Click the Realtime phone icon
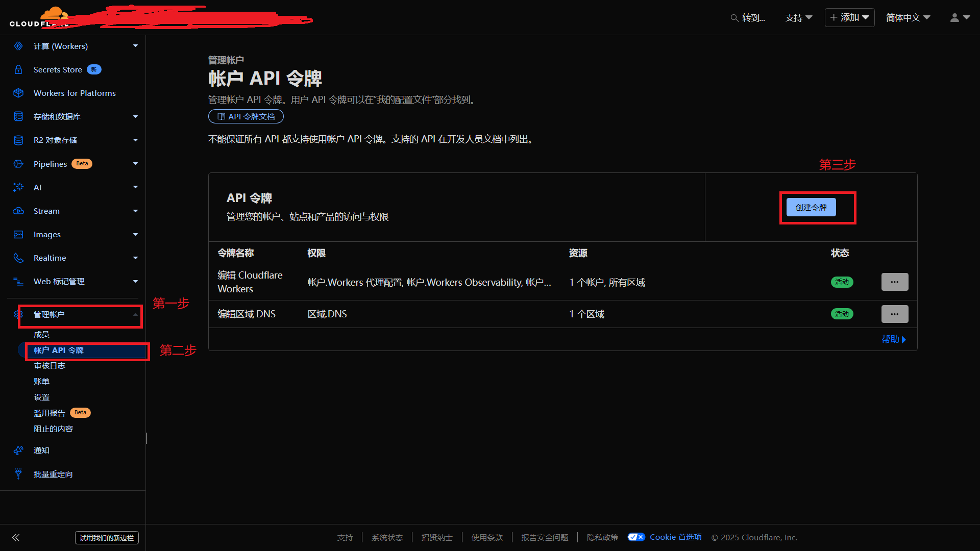Screen dimensions: 980x551 (x=18, y=258)
